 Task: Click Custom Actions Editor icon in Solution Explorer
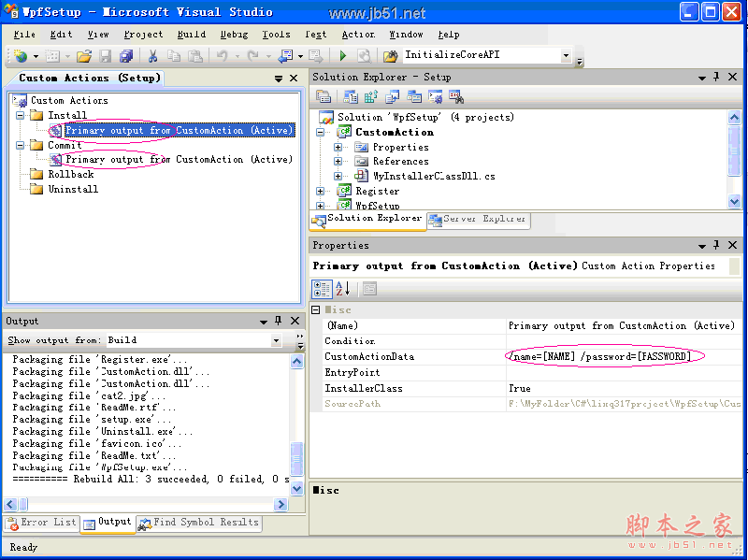point(435,97)
